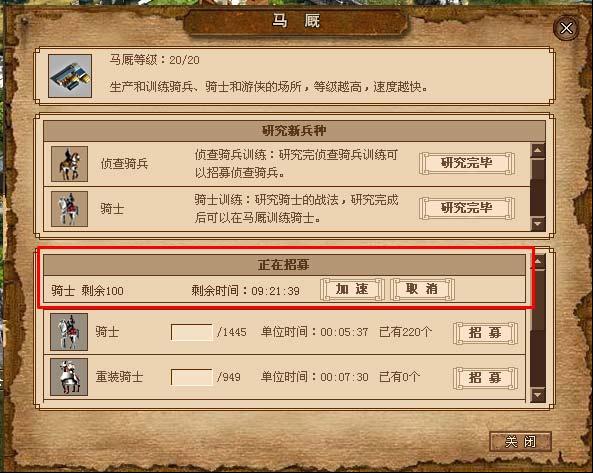Click the recruit list scrollbar track

(x=538, y=328)
